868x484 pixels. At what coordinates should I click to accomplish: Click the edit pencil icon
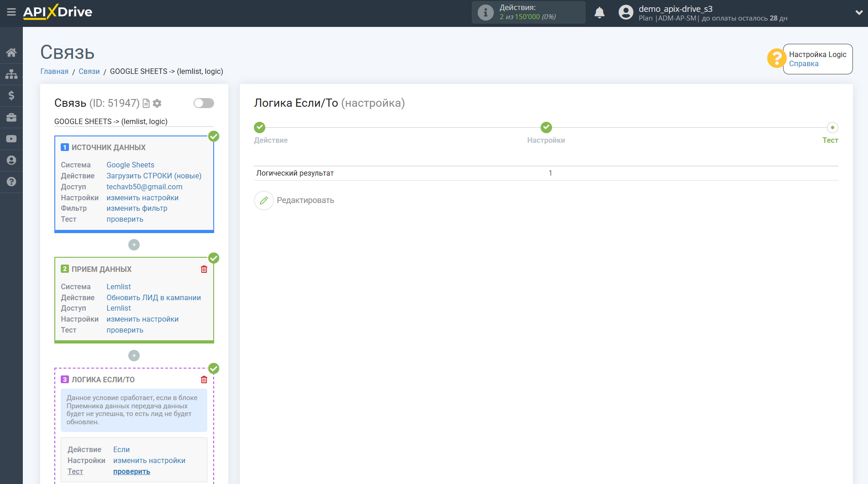pyautogui.click(x=264, y=200)
